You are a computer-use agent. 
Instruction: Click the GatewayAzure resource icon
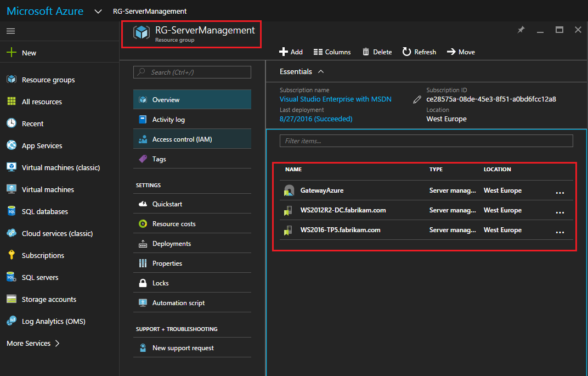(x=289, y=190)
